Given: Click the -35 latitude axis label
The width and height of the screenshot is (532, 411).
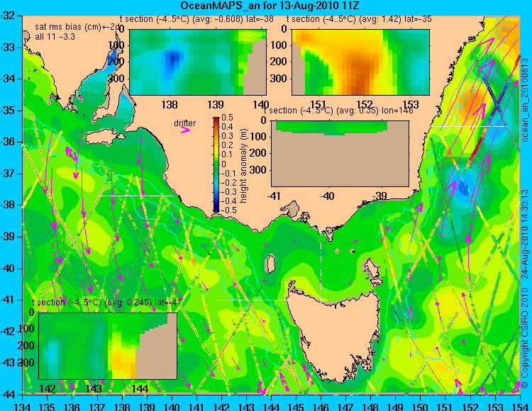Looking at the screenshot, I should (x=8, y=111).
